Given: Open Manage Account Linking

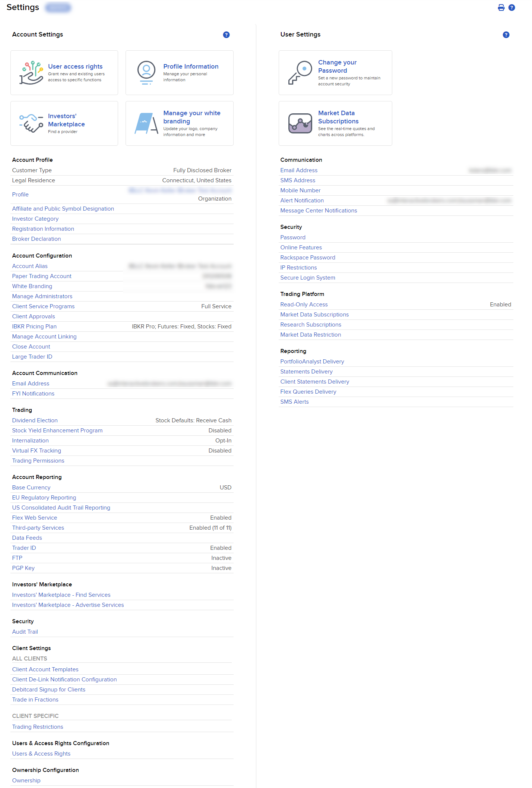Looking at the screenshot, I should [x=44, y=337].
